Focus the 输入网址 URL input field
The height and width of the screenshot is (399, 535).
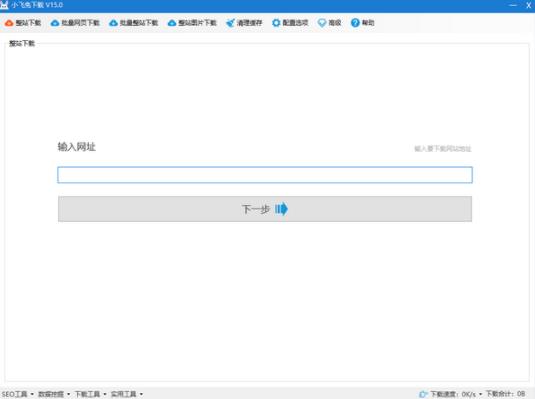pyautogui.click(x=265, y=175)
